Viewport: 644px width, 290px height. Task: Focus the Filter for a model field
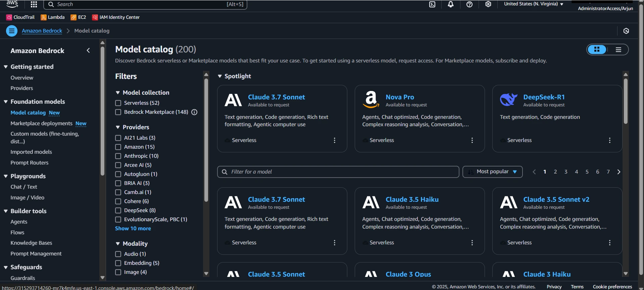point(338,172)
